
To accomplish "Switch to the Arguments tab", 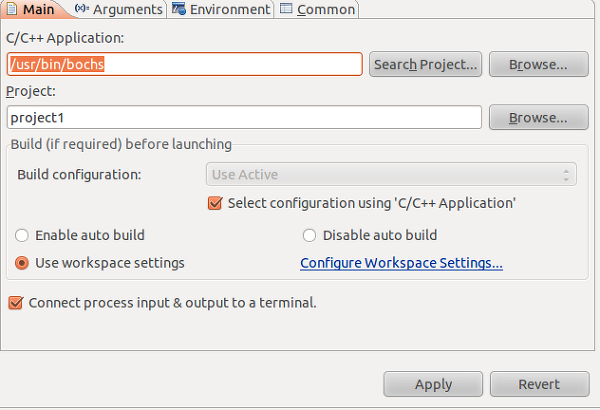I will (x=119, y=9).
